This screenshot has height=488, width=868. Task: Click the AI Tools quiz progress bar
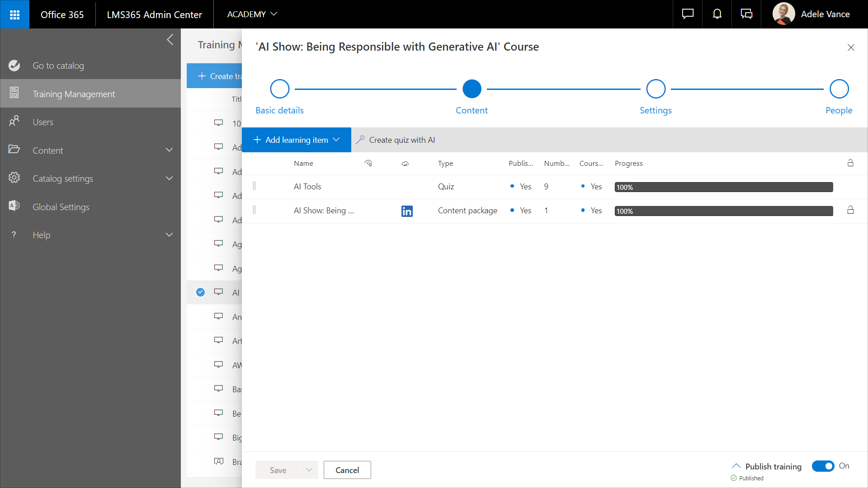click(x=723, y=187)
